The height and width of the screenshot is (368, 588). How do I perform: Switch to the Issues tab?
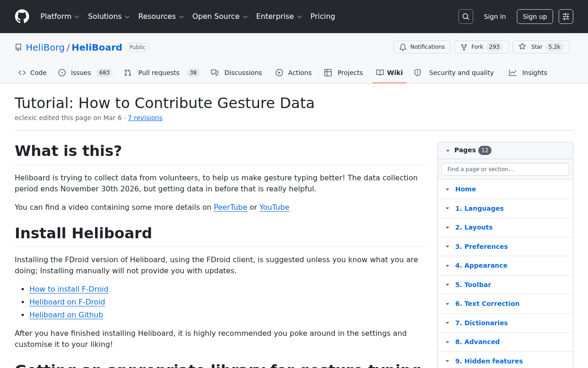85,73
